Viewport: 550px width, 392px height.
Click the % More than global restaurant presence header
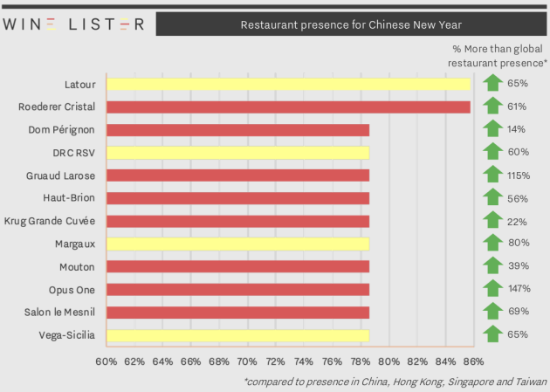tap(498, 56)
